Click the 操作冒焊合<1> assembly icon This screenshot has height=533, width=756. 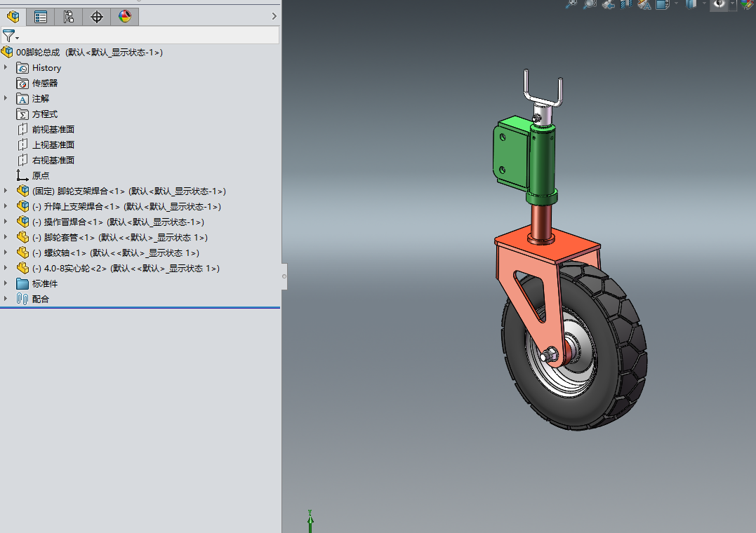22,222
